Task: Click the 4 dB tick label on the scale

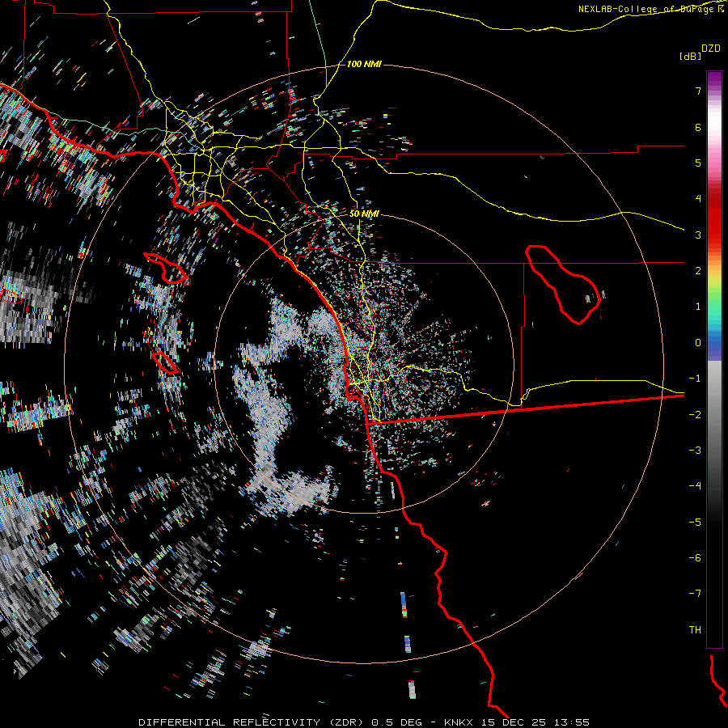Action: pyautogui.click(x=698, y=199)
